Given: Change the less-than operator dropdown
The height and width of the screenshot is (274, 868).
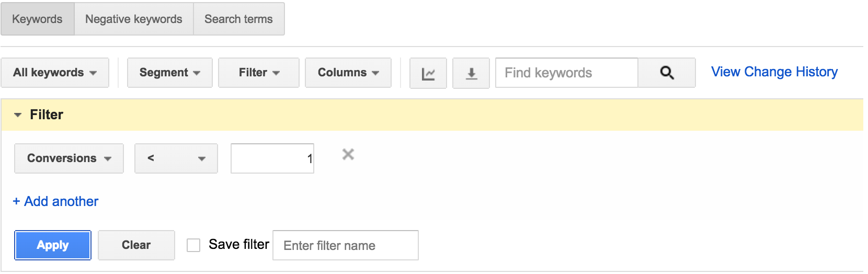Looking at the screenshot, I should [176, 158].
